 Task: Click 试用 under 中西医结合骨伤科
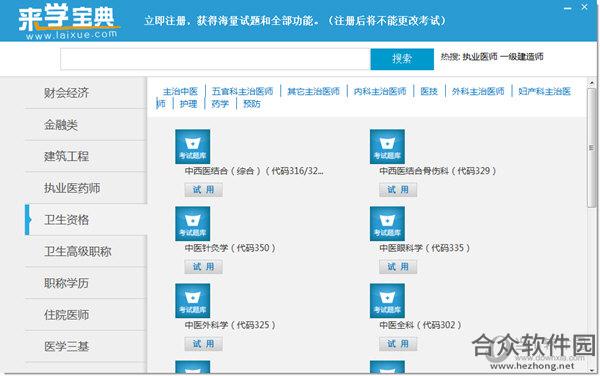[x=398, y=190]
